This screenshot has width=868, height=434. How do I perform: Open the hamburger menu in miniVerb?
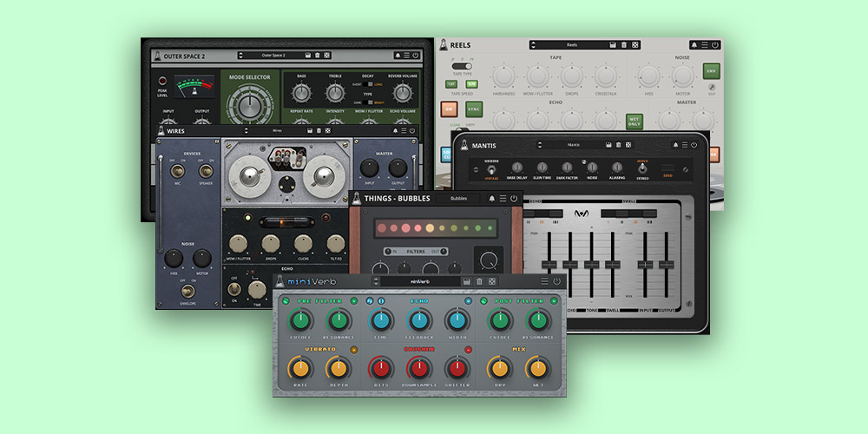pos(544,281)
